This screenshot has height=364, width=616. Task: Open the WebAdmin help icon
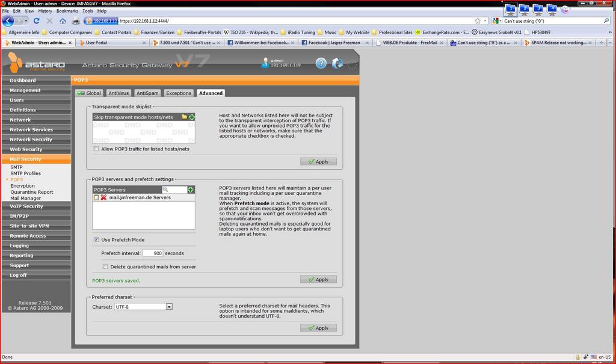click(321, 63)
